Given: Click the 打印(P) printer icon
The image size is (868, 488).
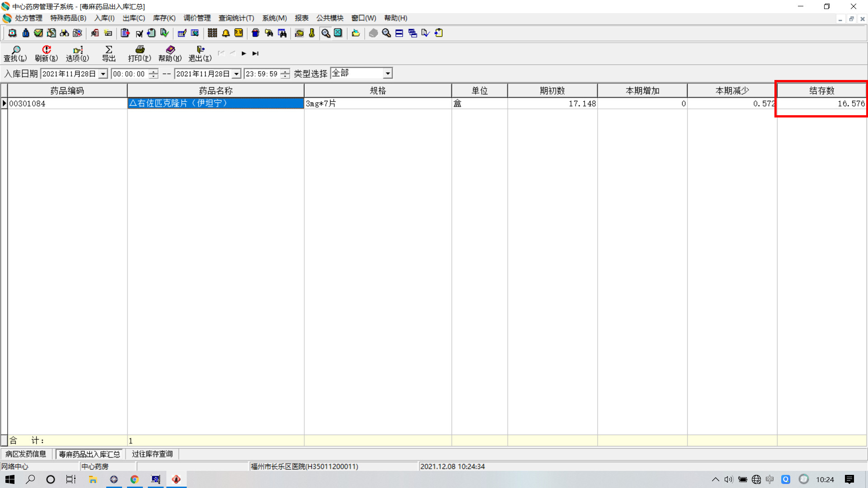Looking at the screenshot, I should [139, 53].
